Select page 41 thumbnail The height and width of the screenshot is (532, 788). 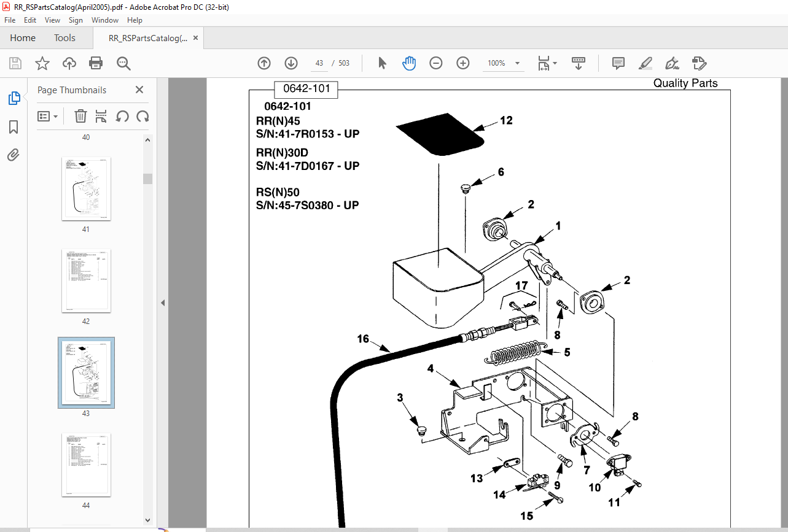coord(86,188)
